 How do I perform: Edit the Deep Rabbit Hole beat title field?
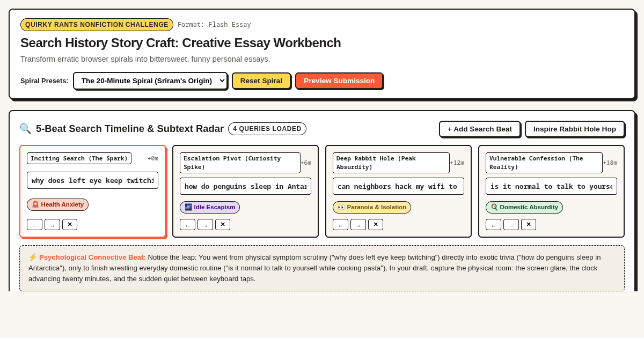(x=391, y=163)
